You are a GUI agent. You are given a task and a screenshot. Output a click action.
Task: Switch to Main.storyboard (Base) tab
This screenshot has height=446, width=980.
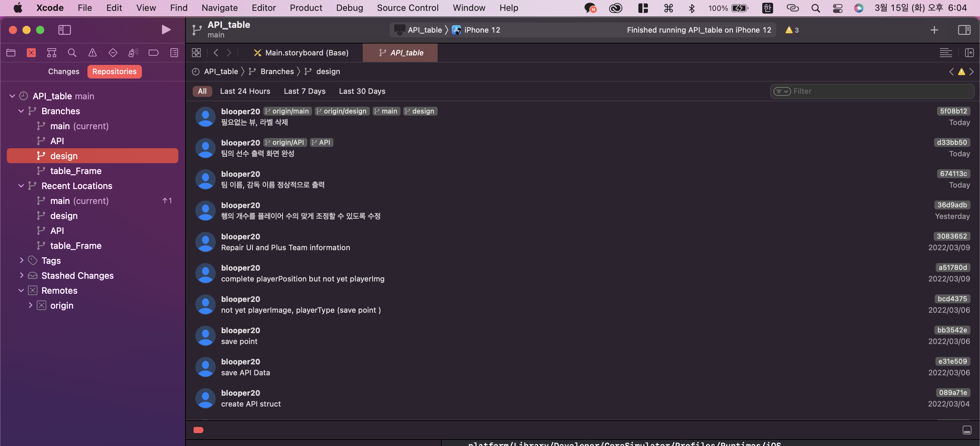tap(301, 52)
